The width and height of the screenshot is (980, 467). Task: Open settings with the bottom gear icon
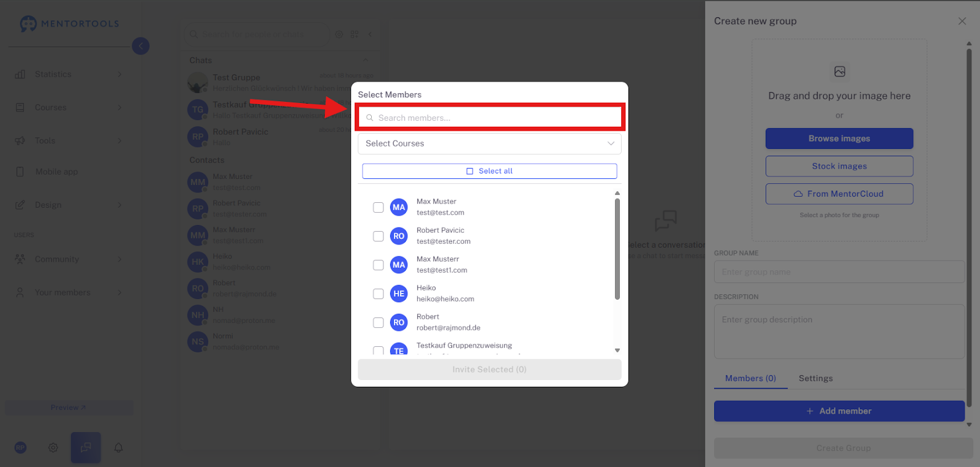tap(53, 447)
